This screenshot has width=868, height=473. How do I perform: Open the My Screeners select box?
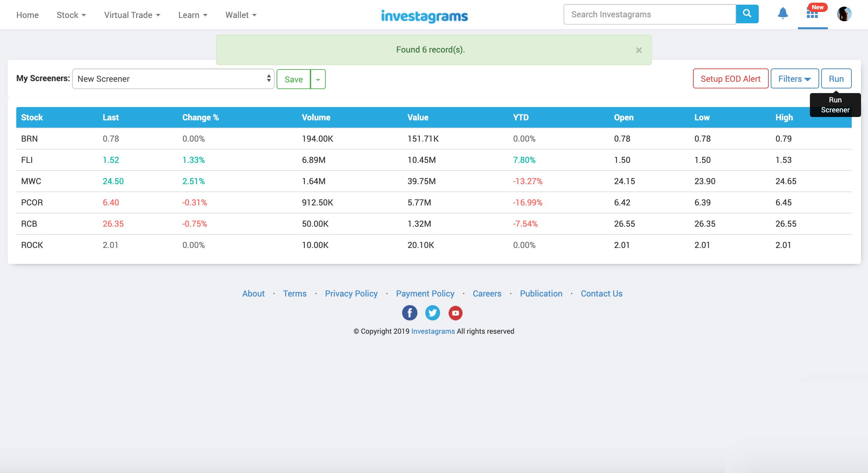pyautogui.click(x=173, y=79)
